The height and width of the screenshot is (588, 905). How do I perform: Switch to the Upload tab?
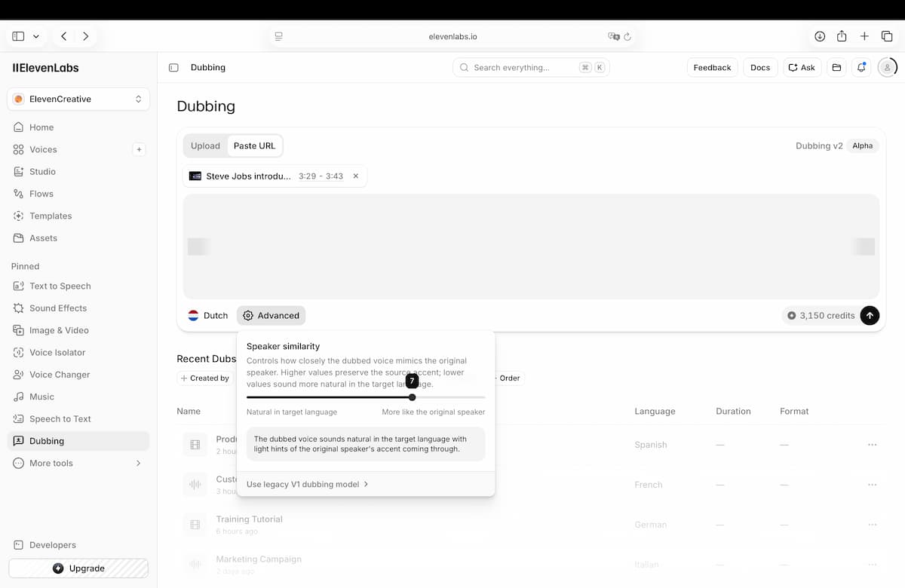tap(205, 145)
